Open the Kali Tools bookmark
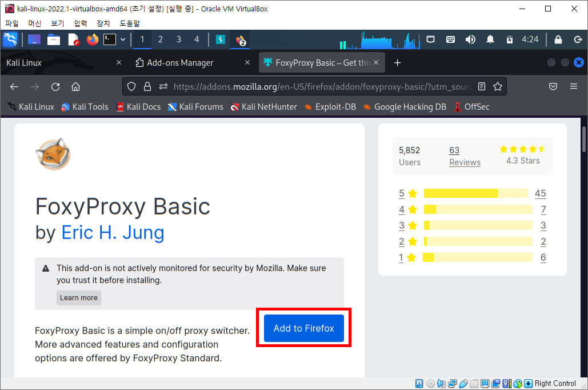 tap(85, 107)
